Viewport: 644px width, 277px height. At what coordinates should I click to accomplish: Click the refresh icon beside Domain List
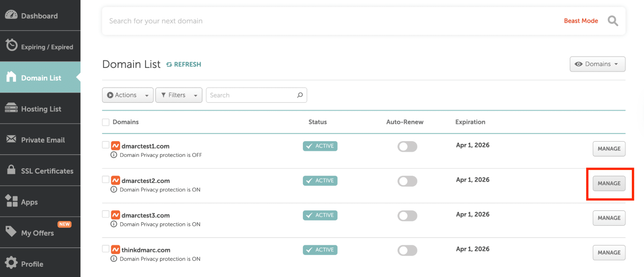pos(169,65)
